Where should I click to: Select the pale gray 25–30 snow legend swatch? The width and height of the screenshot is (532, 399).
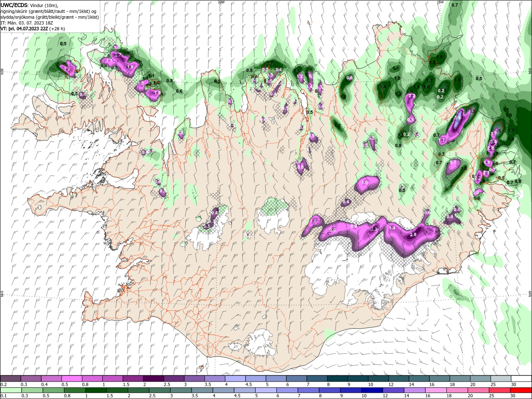(x=500, y=379)
